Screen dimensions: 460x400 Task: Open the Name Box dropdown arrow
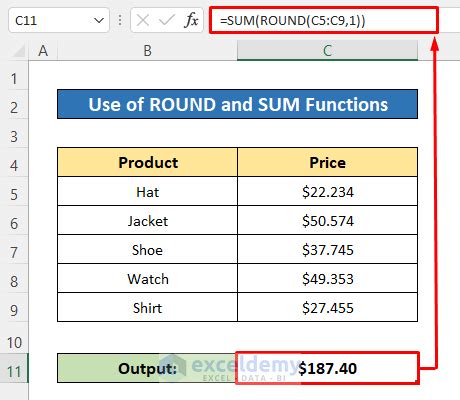pyautogui.click(x=99, y=21)
